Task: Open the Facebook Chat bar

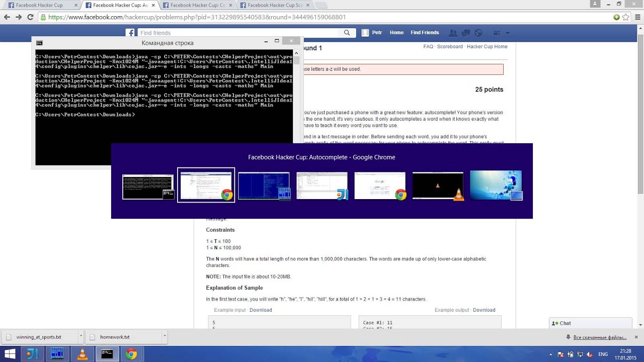Action: [x=591, y=323]
